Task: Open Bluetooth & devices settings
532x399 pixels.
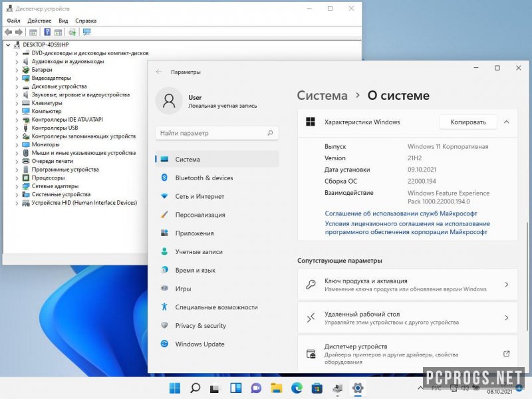Action: pos(217,178)
